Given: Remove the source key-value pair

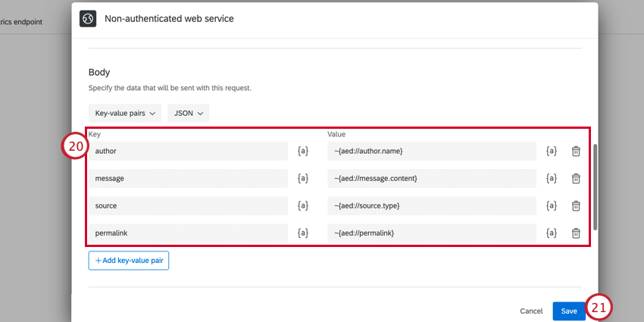Looking at the screenshot, I should pos(576,206).
